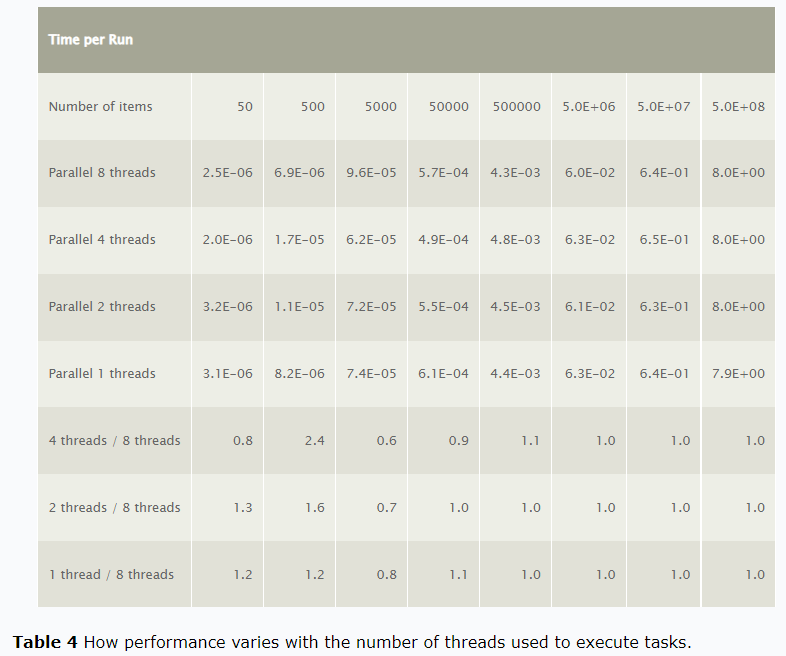Select the 0.7 ratio cell
Screen dimensions: 786x656
386,508
